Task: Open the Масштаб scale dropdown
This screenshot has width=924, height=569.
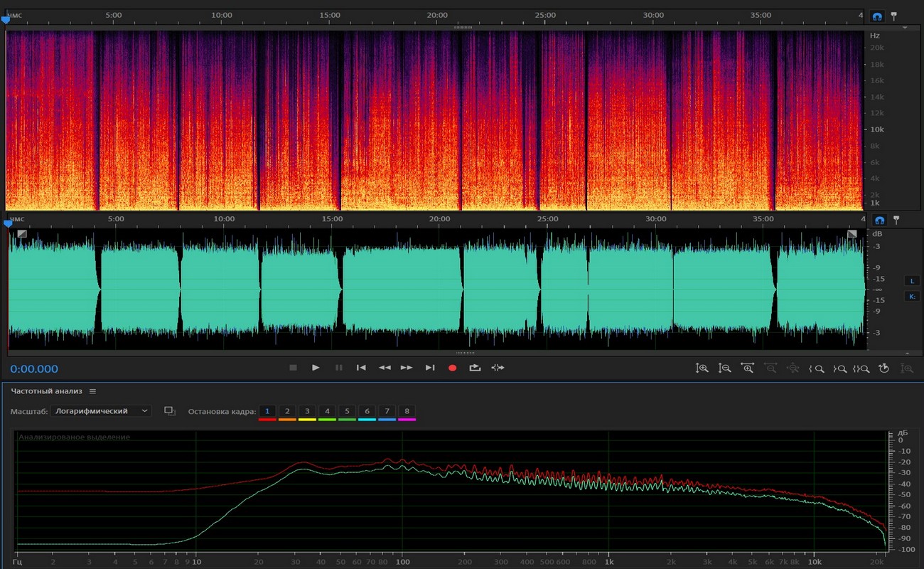Action: click(x=101, y=411)
